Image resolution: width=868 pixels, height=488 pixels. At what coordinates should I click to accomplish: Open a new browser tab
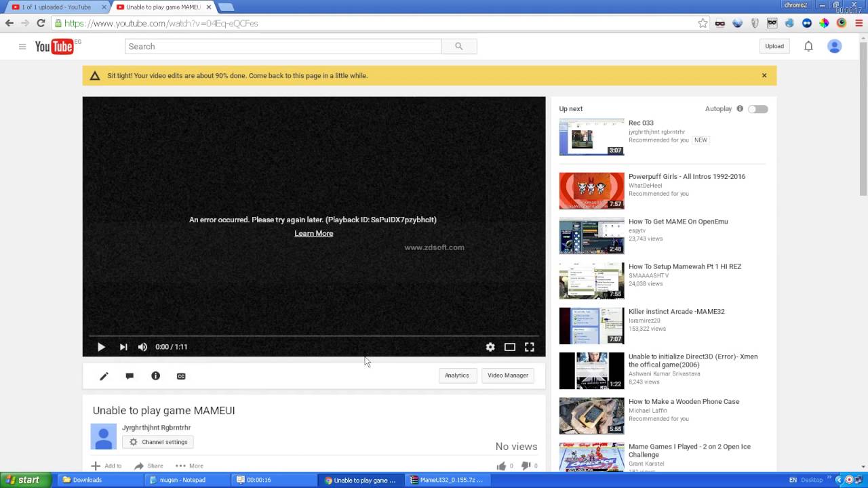click(226, 7)
